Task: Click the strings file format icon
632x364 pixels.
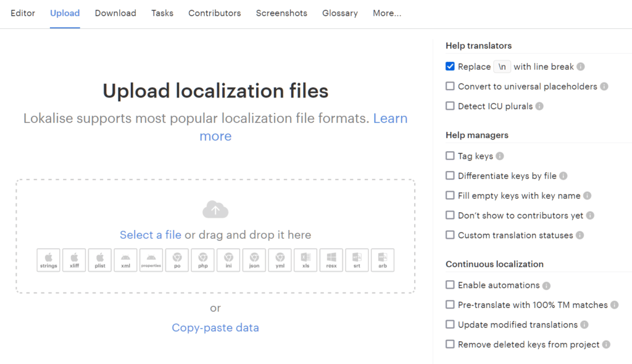Action: click(x=49, y=260)
